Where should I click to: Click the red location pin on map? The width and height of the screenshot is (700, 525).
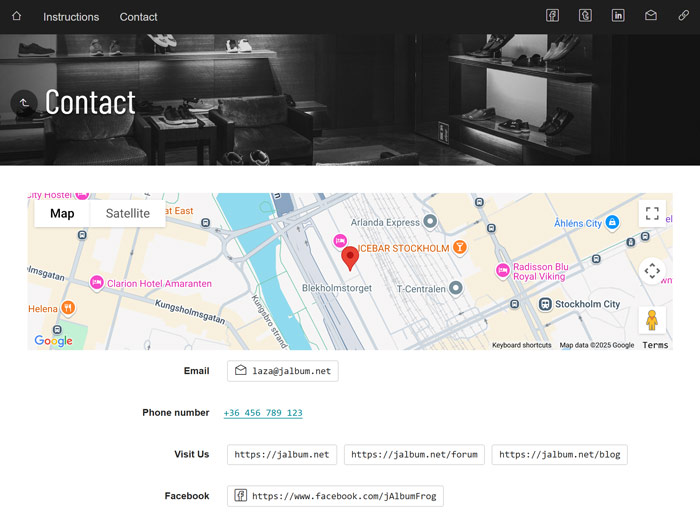pos(350,258)
